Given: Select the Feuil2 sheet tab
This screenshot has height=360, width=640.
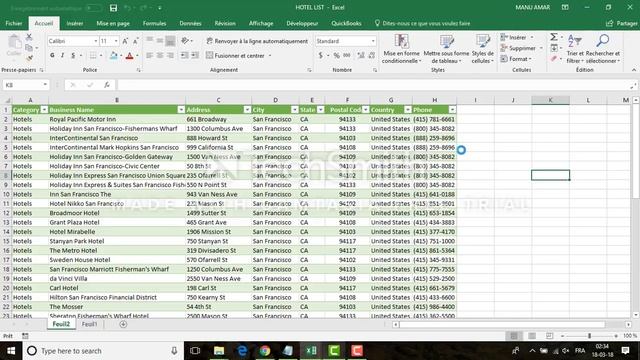Looking at the screenshot, I should (x=61, y=324).
